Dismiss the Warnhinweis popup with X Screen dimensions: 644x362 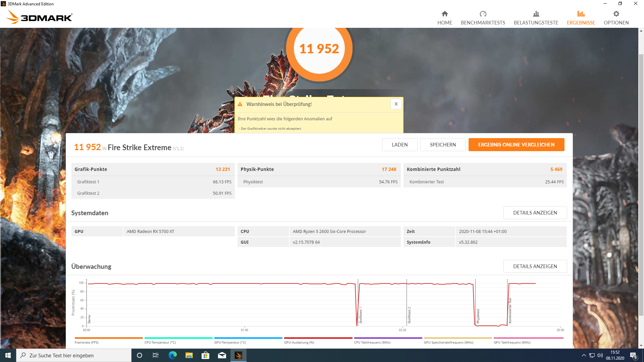click(396, 104)
